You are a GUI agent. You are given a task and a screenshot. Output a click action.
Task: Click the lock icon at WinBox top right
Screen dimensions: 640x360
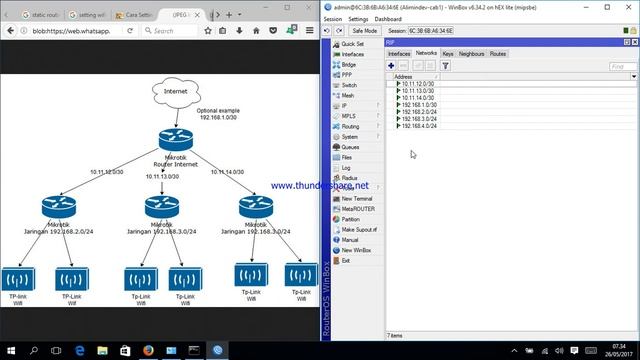(633, 31)
